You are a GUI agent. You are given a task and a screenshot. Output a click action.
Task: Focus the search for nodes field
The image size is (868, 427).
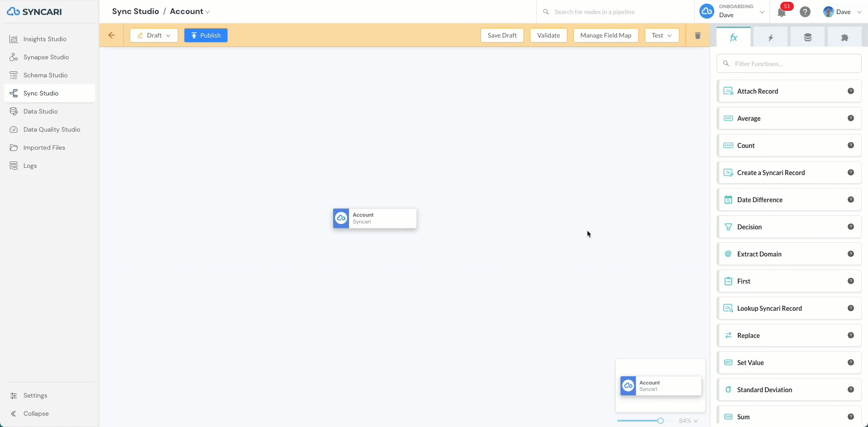[x=615, y=12]
